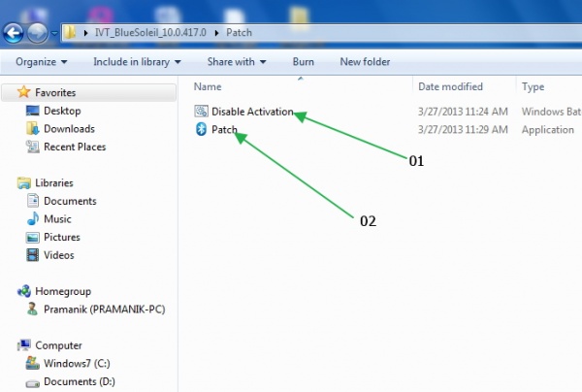Click the Windows7 (C:) drive icon

[33, 363]
